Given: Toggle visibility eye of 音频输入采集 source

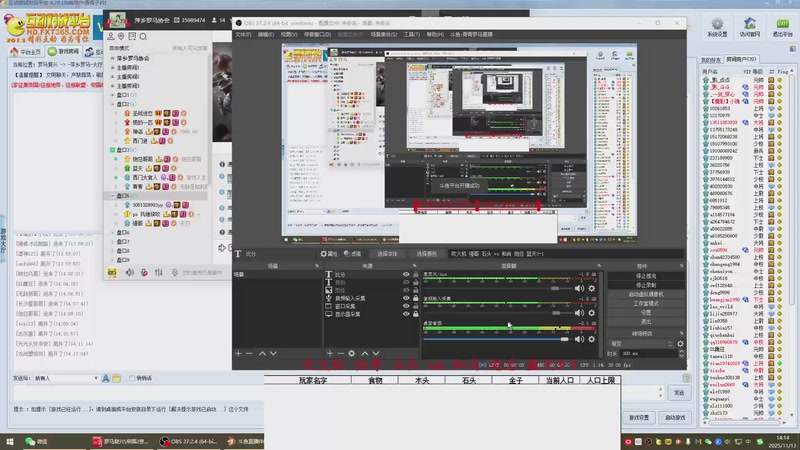Looking at the screenshot, I should [406, 298].
